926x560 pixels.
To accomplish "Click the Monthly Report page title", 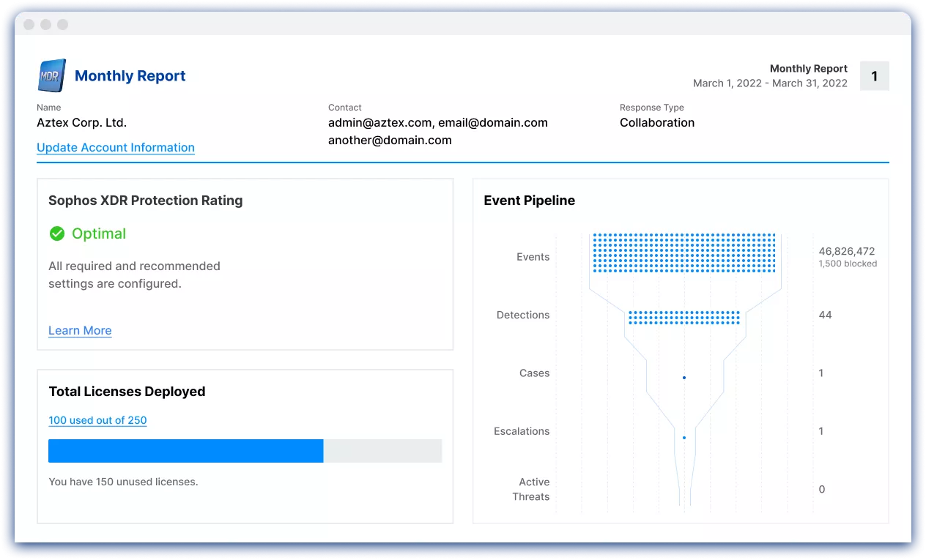I will tap(130, 76).
